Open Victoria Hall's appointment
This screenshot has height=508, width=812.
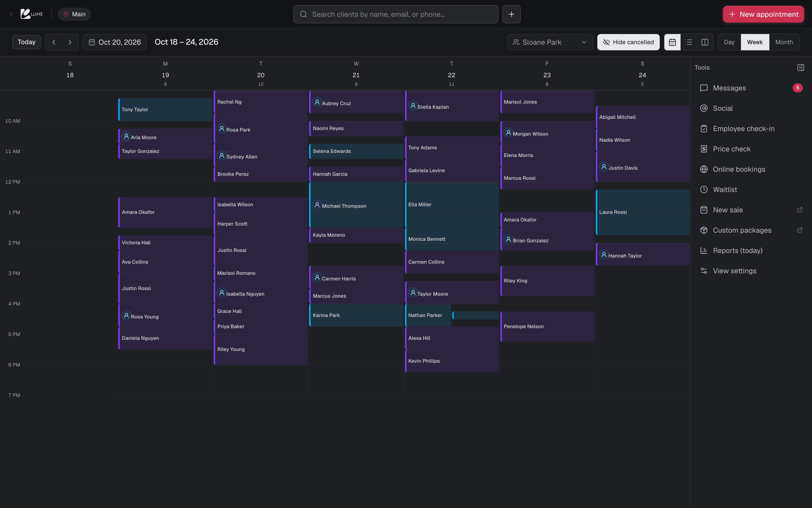tap(165, 243)
